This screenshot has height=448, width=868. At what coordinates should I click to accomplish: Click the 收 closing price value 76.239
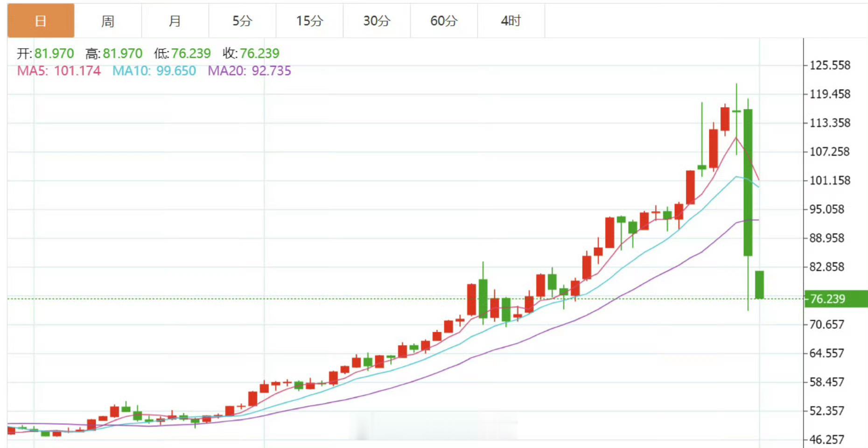point(259,54)
